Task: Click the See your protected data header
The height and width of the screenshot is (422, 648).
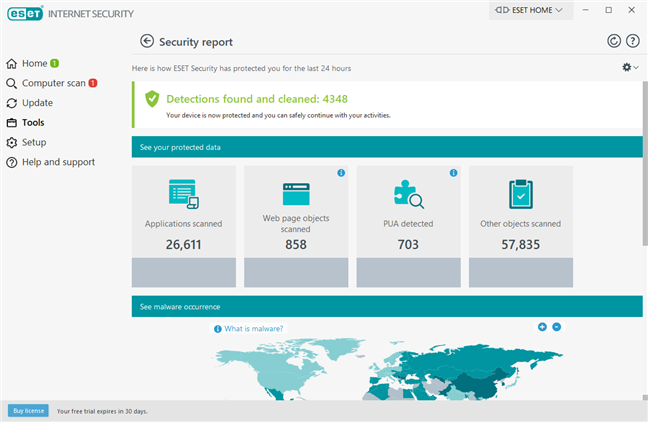Action: pos(387,147)
